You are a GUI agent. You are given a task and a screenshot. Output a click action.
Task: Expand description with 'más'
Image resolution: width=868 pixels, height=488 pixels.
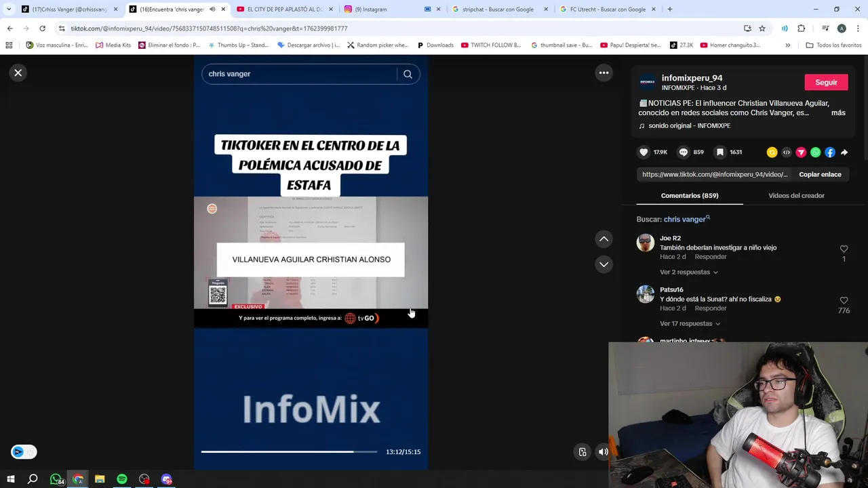click(x=838, y=113)
